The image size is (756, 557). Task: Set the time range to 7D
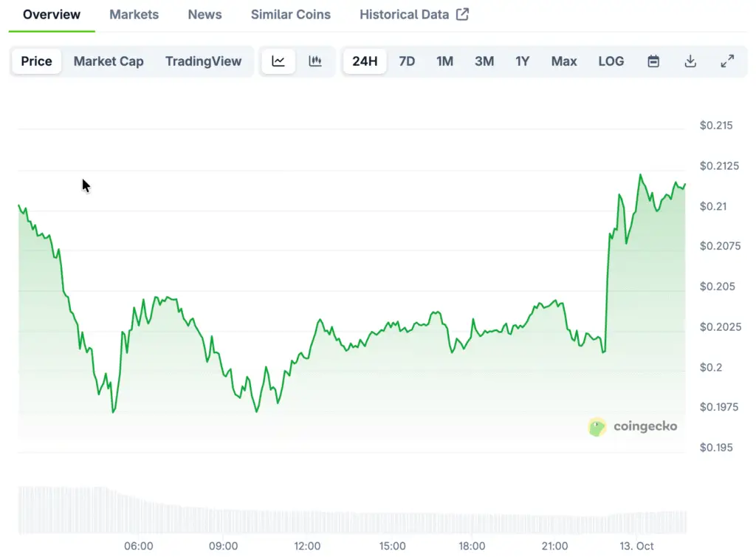407,61
